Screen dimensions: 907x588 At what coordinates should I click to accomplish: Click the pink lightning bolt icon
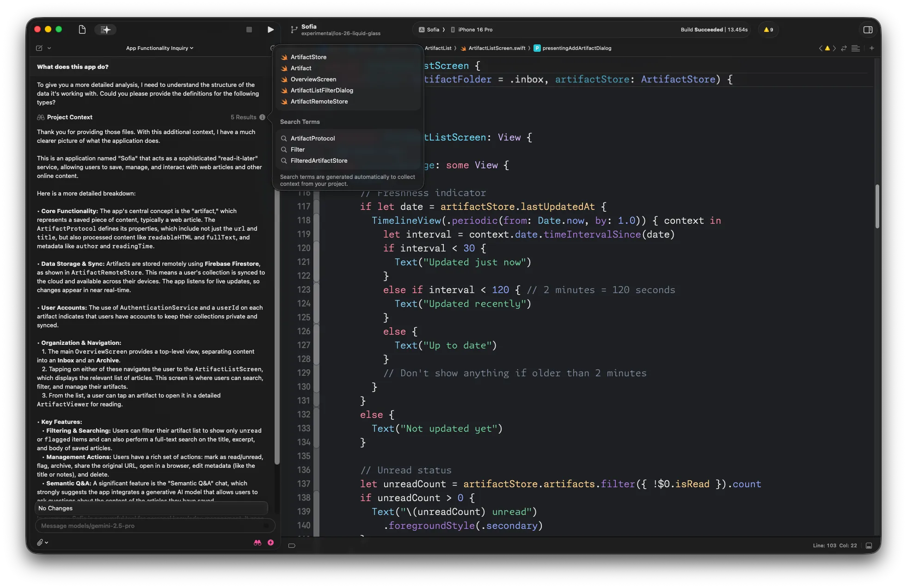coord(270,543)
